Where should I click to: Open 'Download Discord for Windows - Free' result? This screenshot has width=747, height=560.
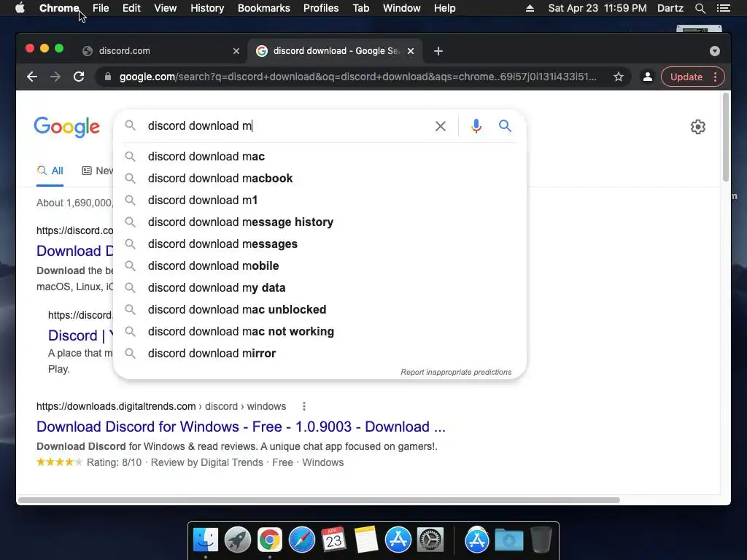coord(241,427)
